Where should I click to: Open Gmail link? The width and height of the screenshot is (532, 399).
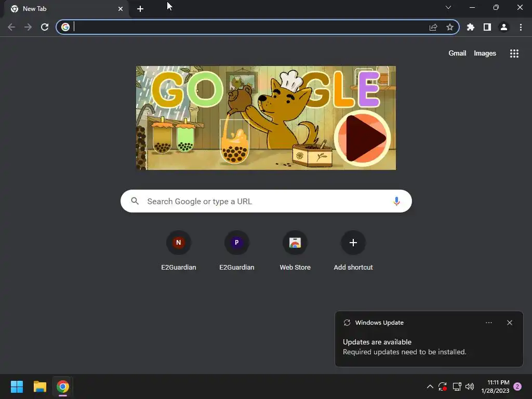coord(457,54)
